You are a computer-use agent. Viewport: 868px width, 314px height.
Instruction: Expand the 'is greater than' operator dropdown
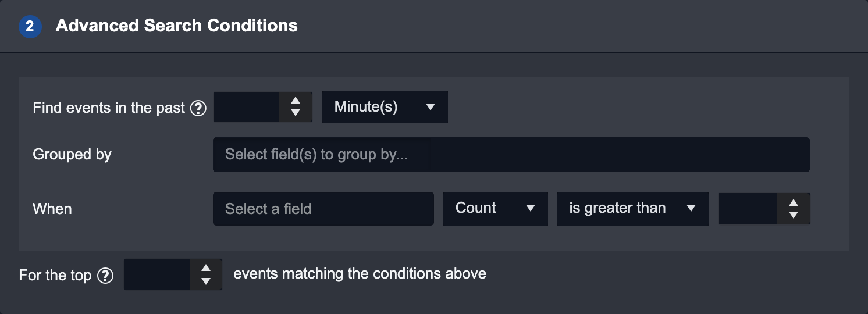pos(632,208)
